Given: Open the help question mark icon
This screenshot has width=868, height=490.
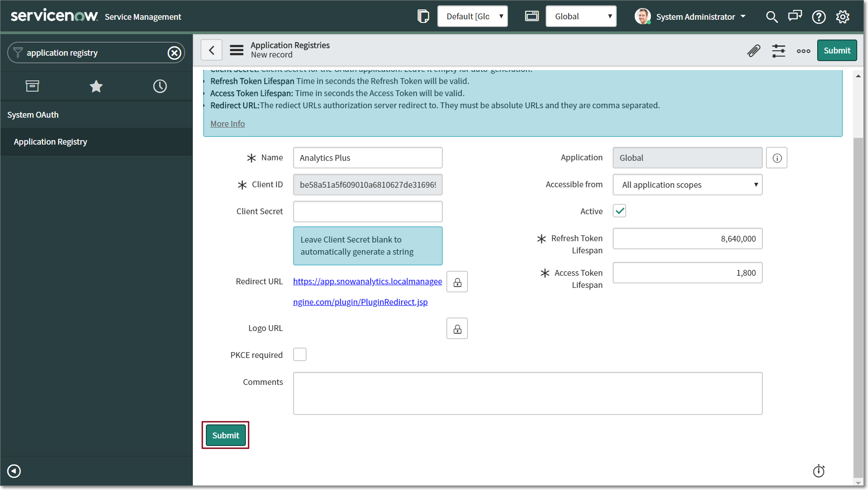Looking at the screenshot, I should point(819,17).
